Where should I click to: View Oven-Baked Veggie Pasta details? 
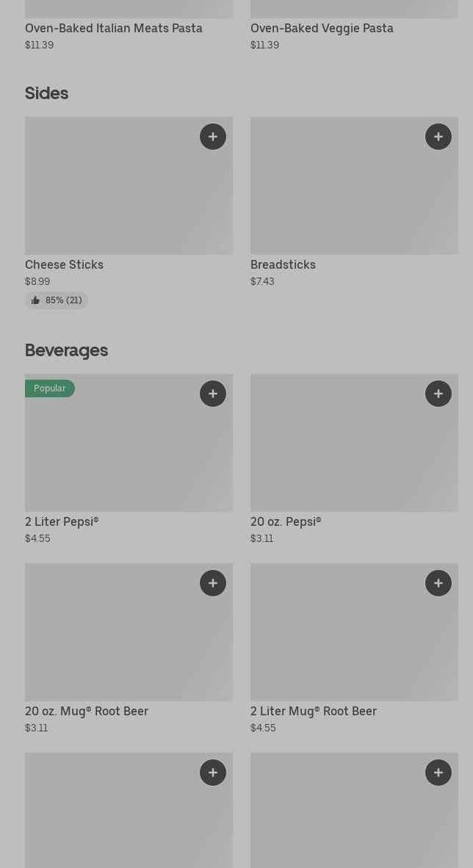[x=322, y=28]
